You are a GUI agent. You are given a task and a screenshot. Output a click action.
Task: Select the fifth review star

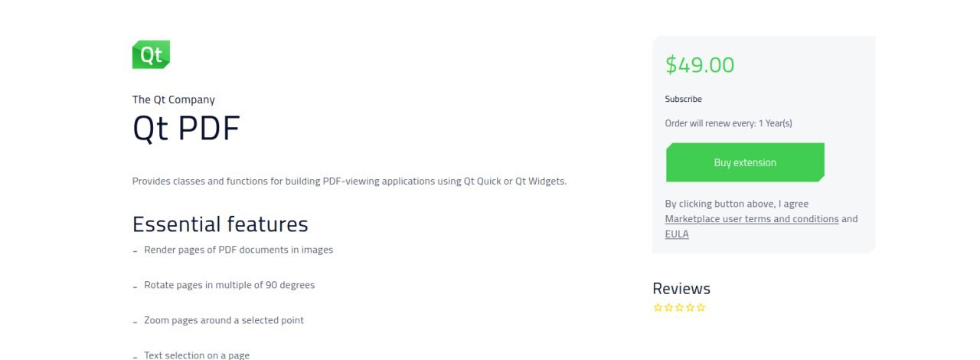pos(701,308)
